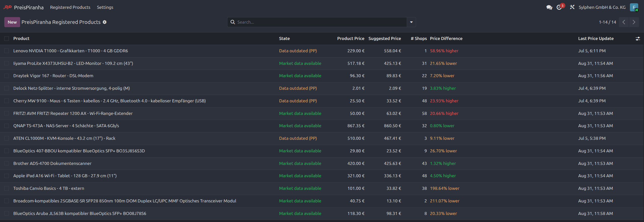Create a New registered product
Image resolution: width=644 pixels, height=222 pixels.
(12, 22)
